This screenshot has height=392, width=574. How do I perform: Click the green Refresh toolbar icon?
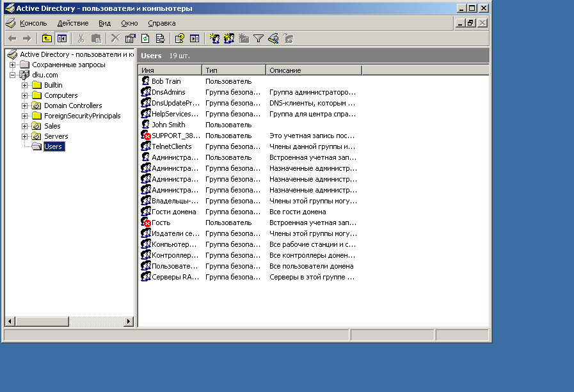(x=145, y=38)
